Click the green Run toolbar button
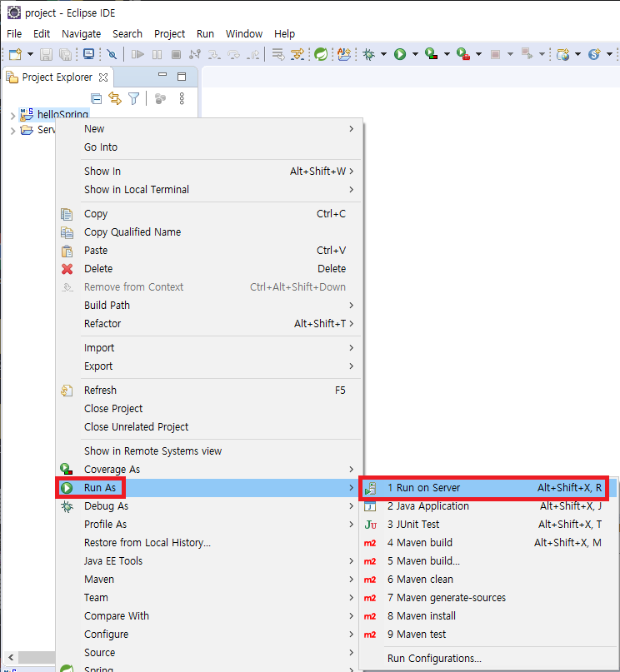The height and width of the screenshot is (672, 620). point(400,54)
